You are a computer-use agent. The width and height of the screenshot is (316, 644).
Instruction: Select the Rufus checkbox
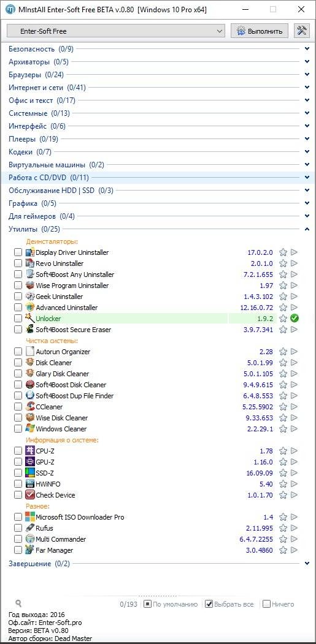coord(18,528)
